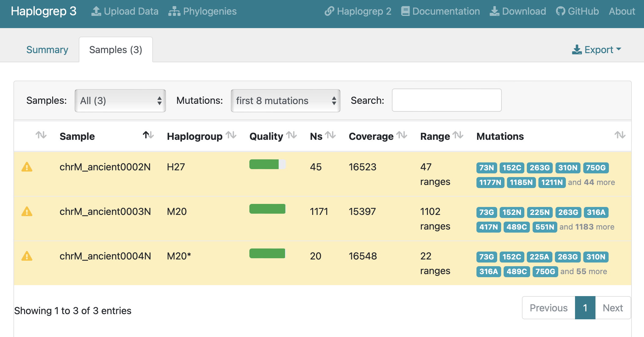Click warning icon for chrM_ancient0002N
This screenshot has width=644, height=337.
27,167
